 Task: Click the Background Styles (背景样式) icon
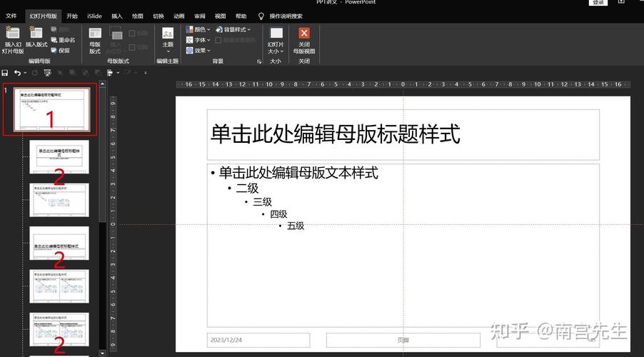219,29
